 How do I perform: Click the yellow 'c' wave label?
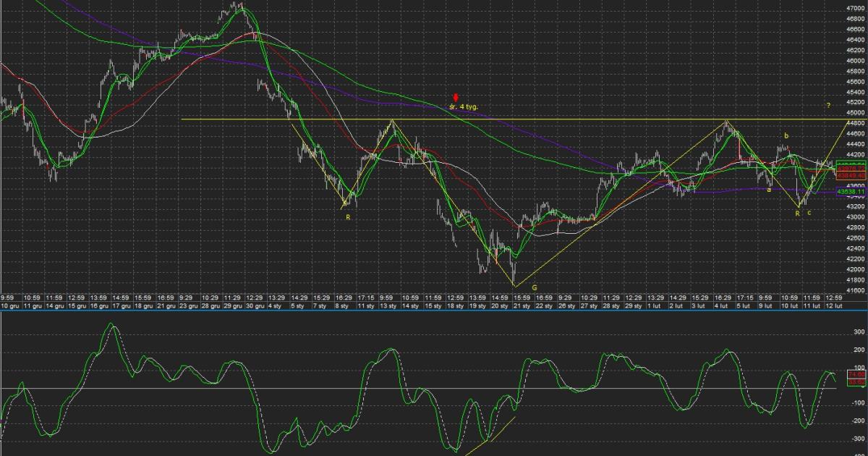point(809,212)
